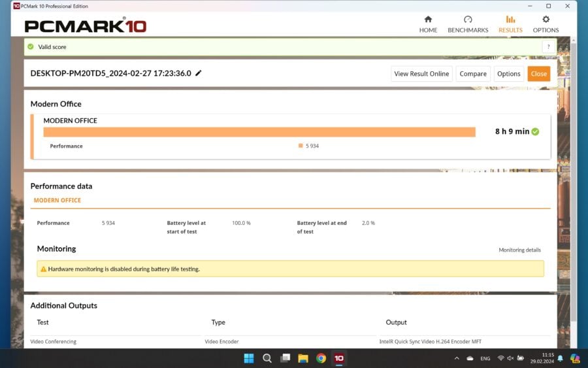This screenshot has width=588, height=368.
Task: Click the PCMark 10 logo
Action: [x=86, y=25]
